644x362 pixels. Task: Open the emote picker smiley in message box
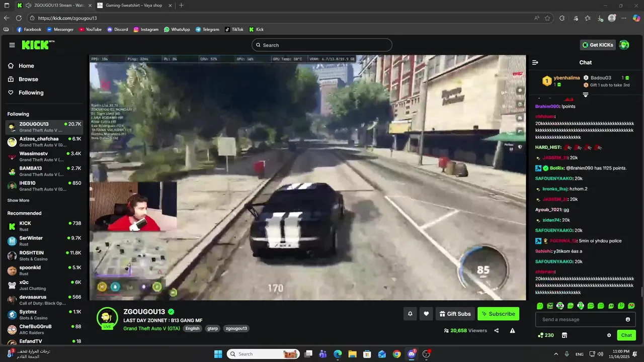[628, 319]
